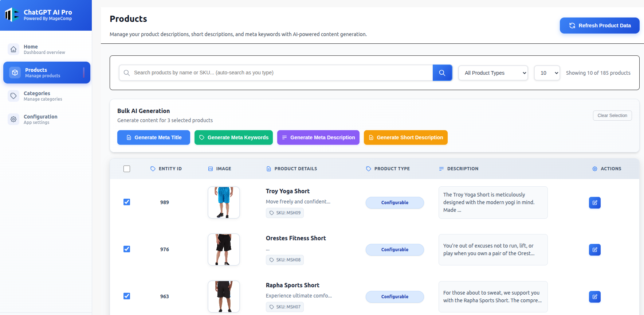
Task: Click Generate Meta Keywords button
Action: pyautogui.click(x=233, y=137)
